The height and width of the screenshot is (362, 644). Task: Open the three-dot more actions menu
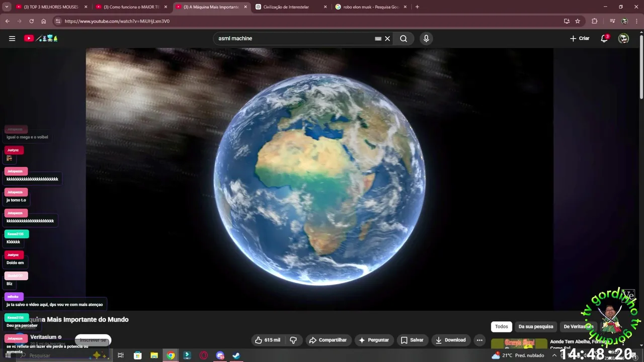coord(479,340)
